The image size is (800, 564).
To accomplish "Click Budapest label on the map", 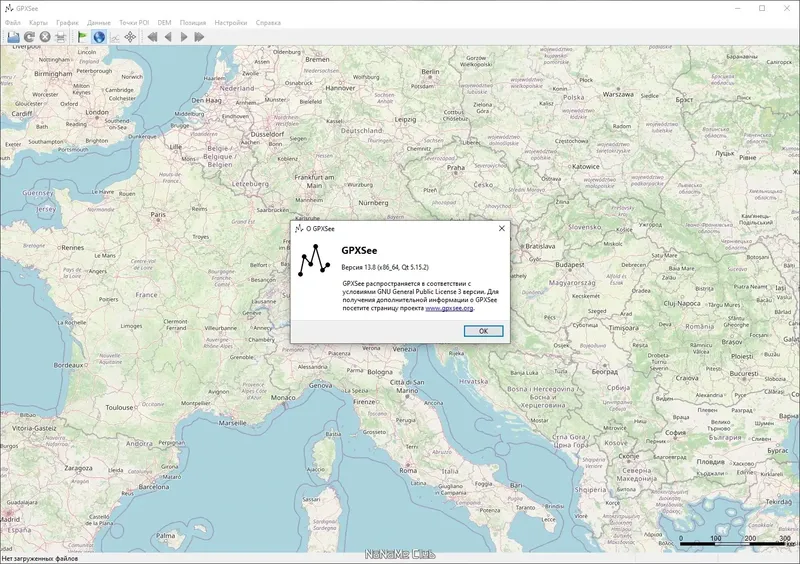I will click(x=570, y=264).
